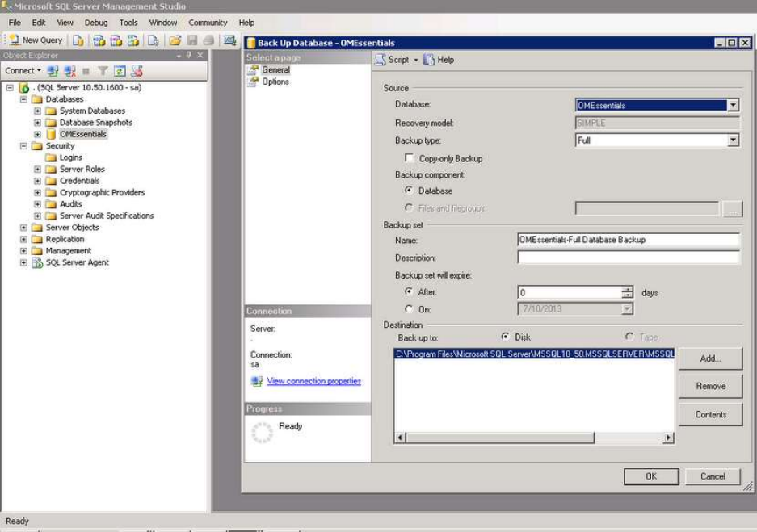Screen dimensions: 757x532
Task: Open the Script dropdown arrow
Action: pyautogui.click(x=416, y=60)
